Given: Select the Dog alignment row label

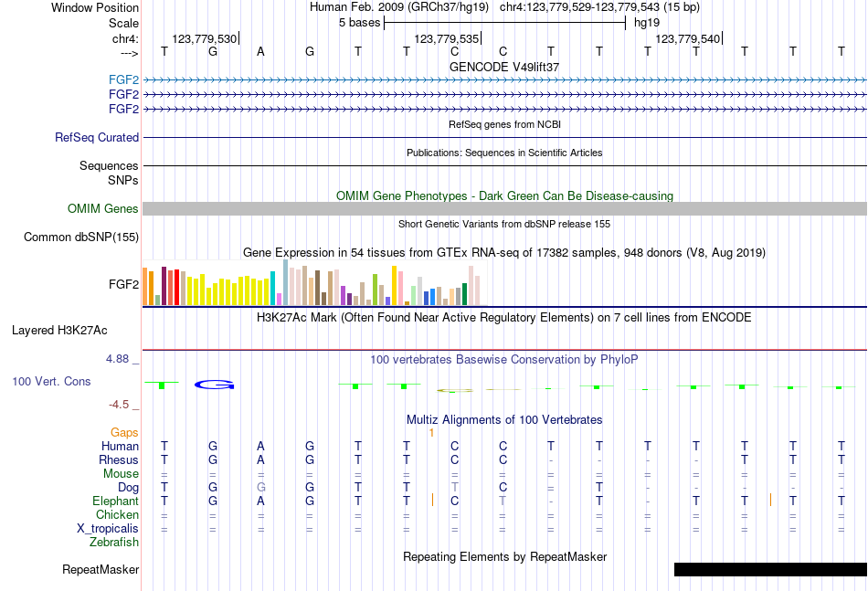Looking at the screenshot, I should (x=128, y=488).
